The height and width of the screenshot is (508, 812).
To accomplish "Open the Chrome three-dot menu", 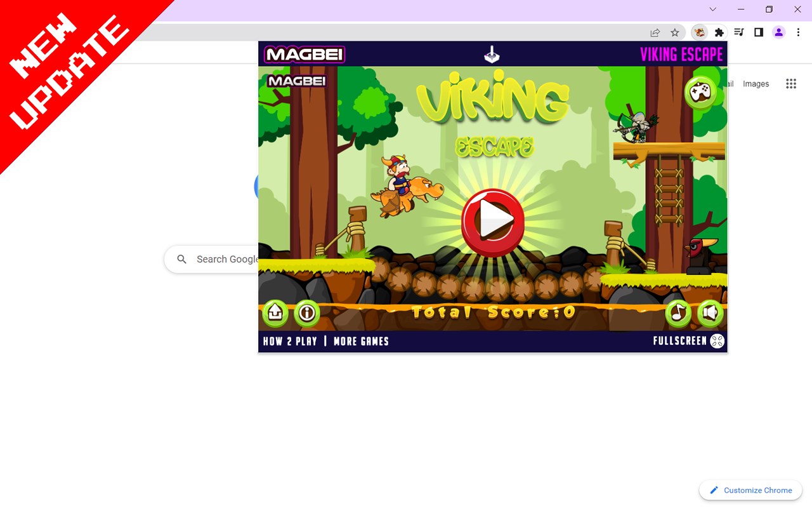I will (x=798, y=32).
